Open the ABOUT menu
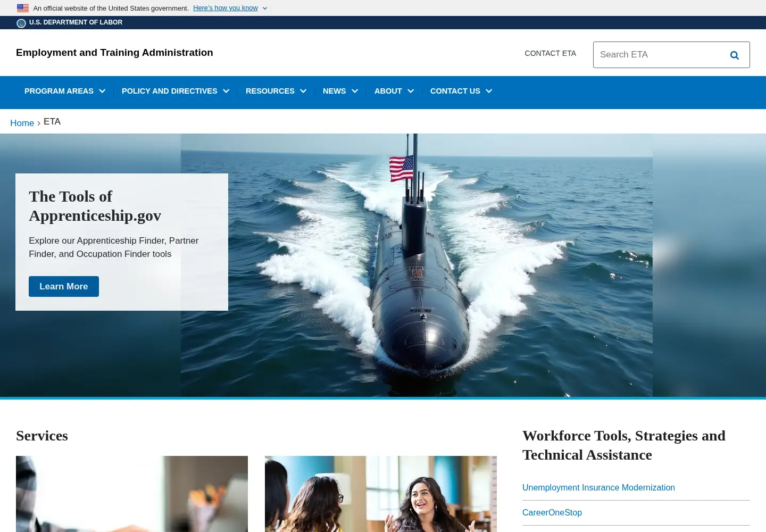766x532 pixels. tap(388, 91)
